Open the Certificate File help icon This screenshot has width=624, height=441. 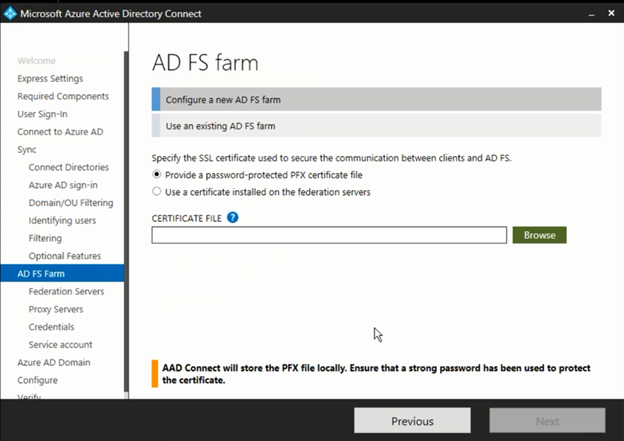pos(232,217)
